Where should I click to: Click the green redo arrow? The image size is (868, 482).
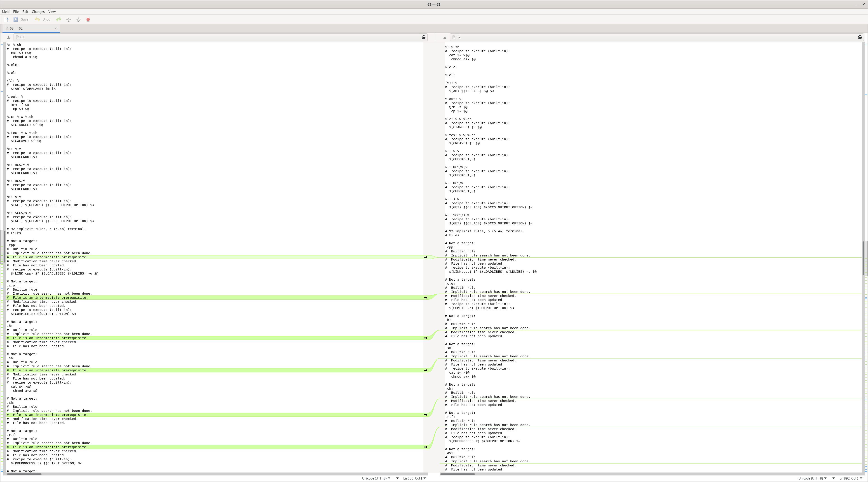click(59, 20)
